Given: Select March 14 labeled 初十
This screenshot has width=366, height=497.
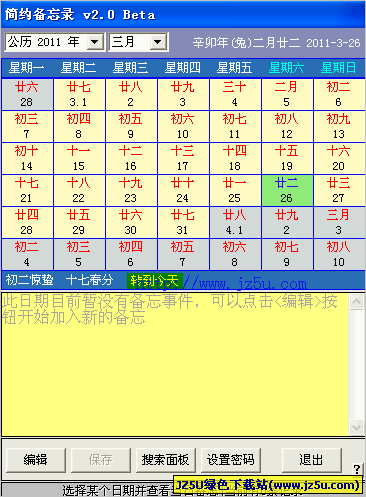Looking at the screenshot, I should 27,158.
